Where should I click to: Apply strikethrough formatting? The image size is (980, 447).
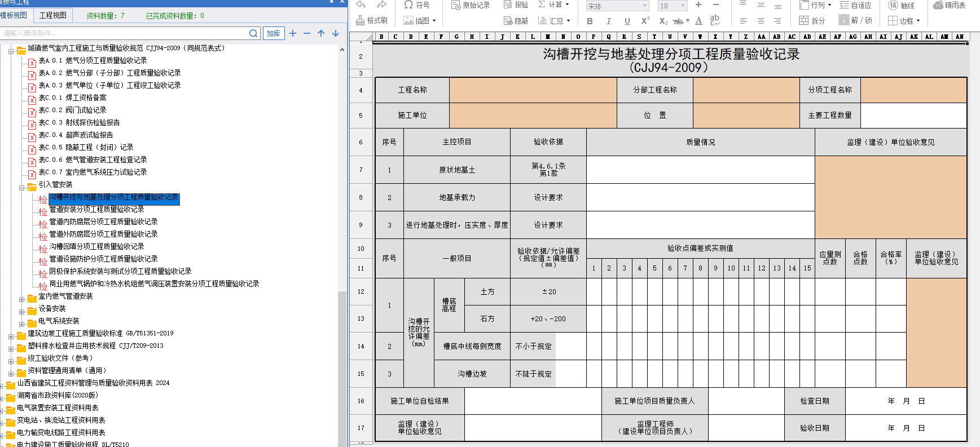click(679, 21)
